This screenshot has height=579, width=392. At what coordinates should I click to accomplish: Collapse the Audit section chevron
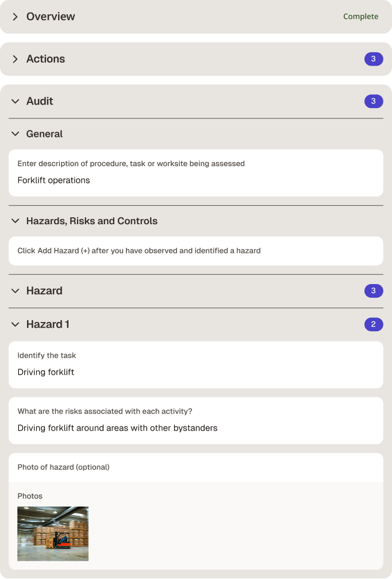(x=15, y=101)
